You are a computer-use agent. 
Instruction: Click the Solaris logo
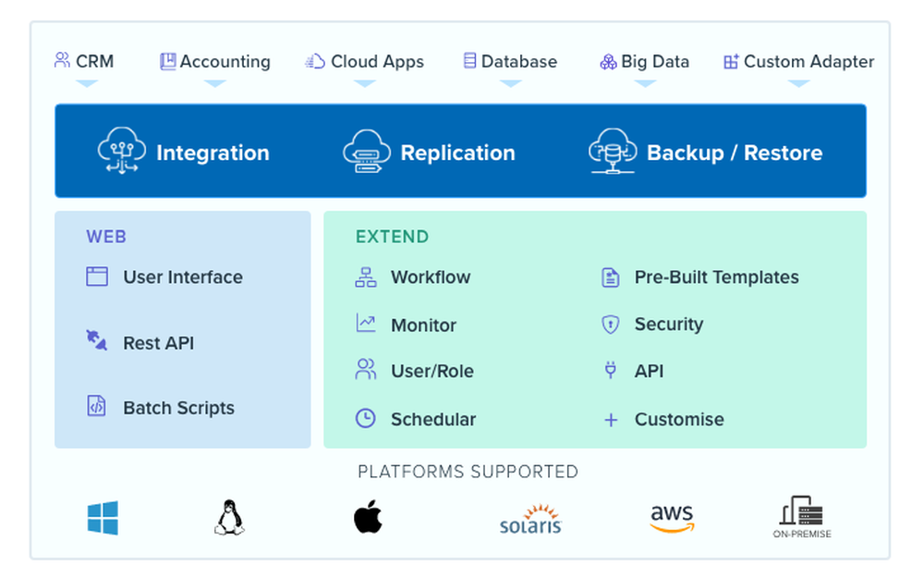click(530, 519)
